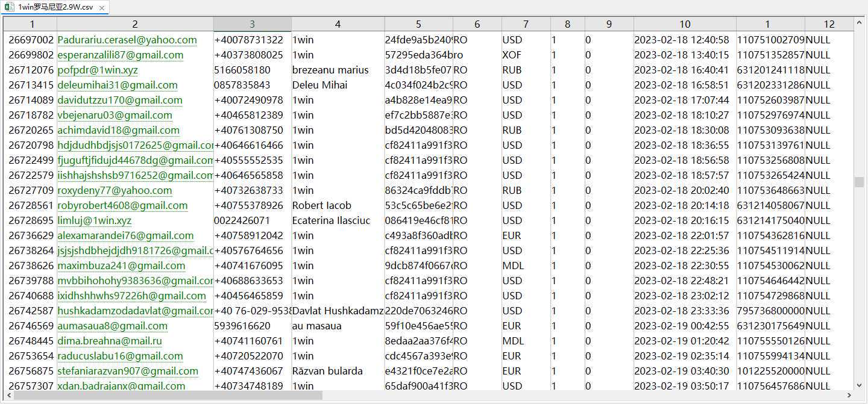Click the RUB cell in the 18:30:08 row
The height and width of the screenshot is (404, 868).
pos(526,130)
